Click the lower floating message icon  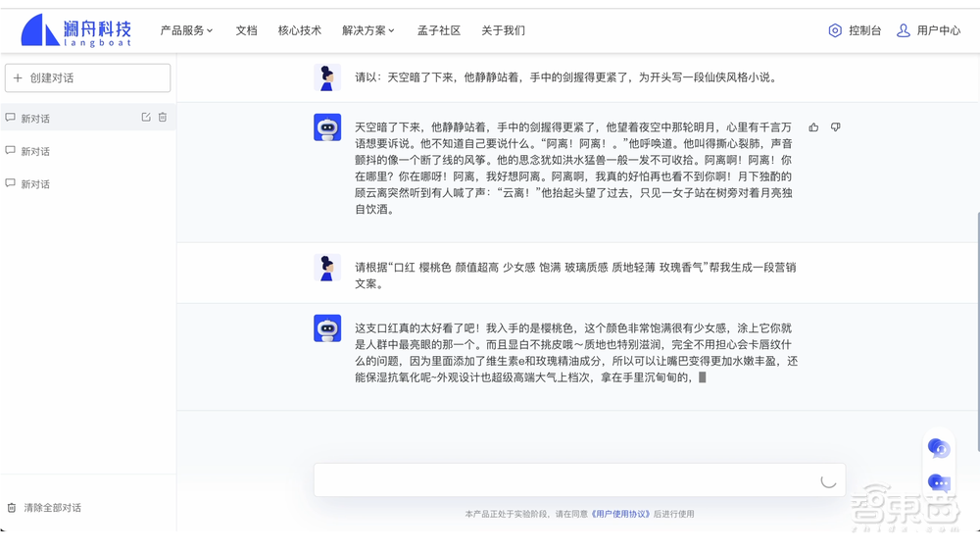tap(938, 482)
